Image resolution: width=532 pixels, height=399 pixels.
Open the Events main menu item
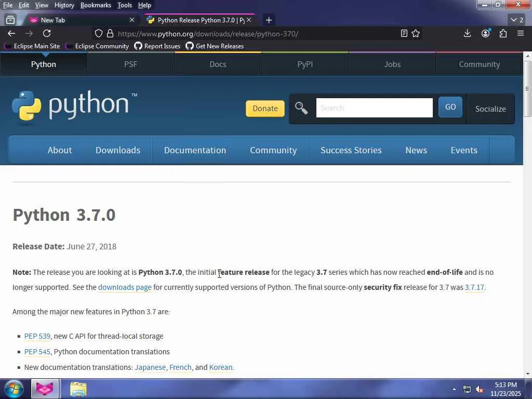(x=464, y=150)
